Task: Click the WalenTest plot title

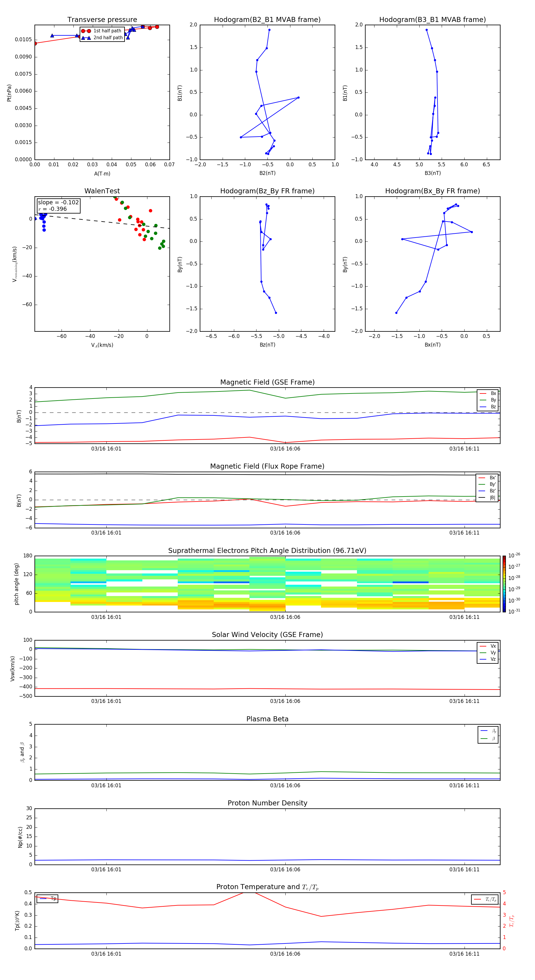Action: pyautogui.click(x=102, y=191)
